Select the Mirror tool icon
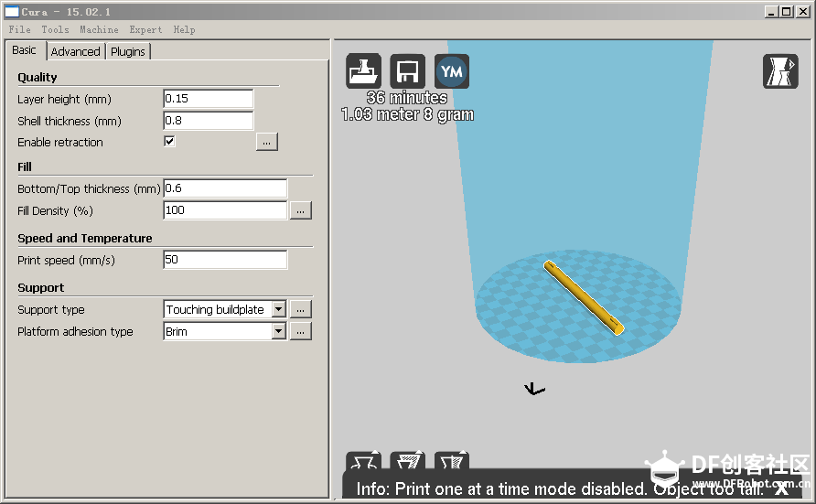 point(452,461)
